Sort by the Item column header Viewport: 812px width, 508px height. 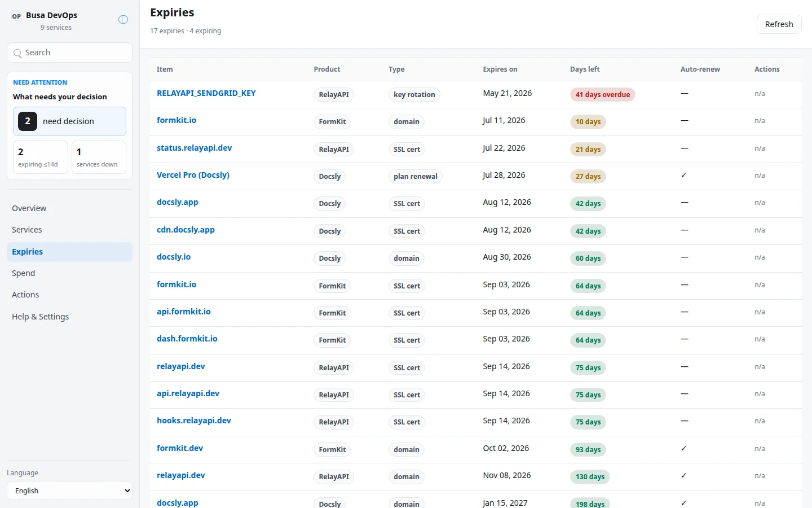165,69
